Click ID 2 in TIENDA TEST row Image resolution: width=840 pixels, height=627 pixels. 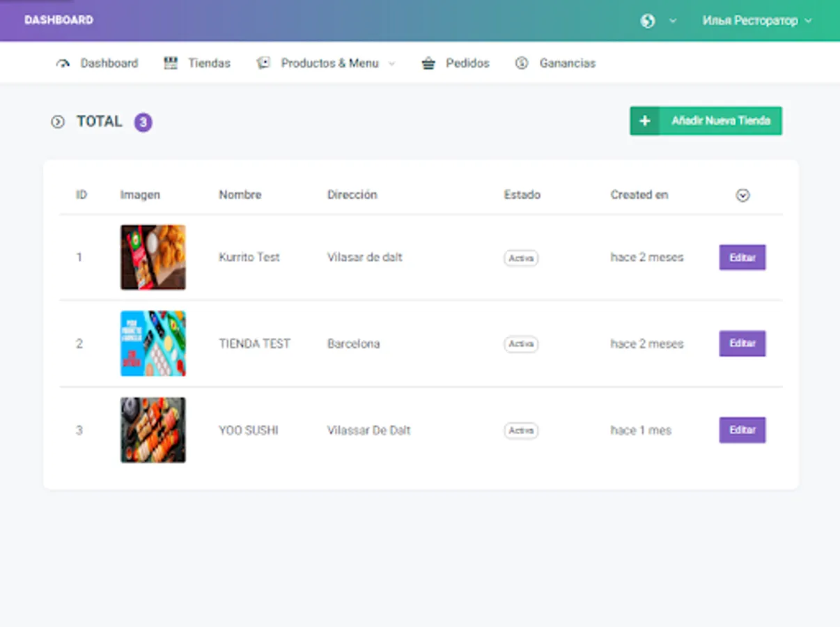pos(79,343)
